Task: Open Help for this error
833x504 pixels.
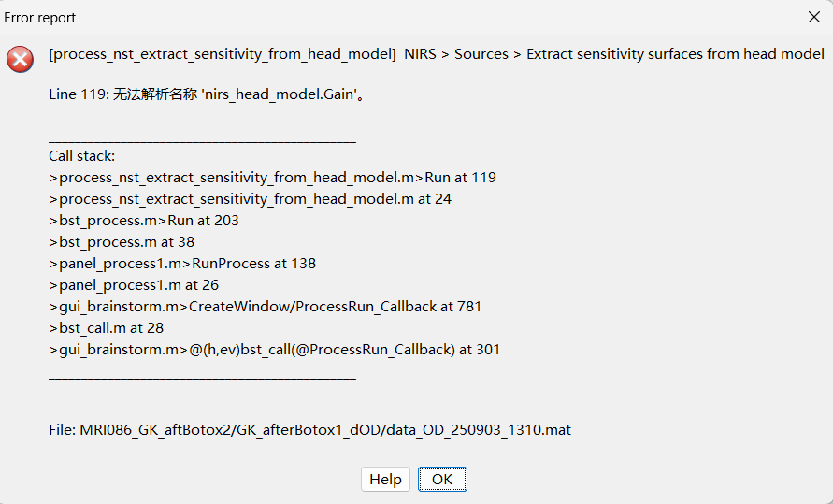Action: point(385,479)
